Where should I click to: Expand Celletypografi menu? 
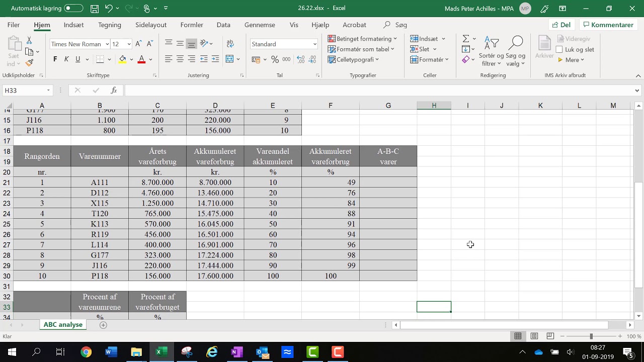point(354,59)
